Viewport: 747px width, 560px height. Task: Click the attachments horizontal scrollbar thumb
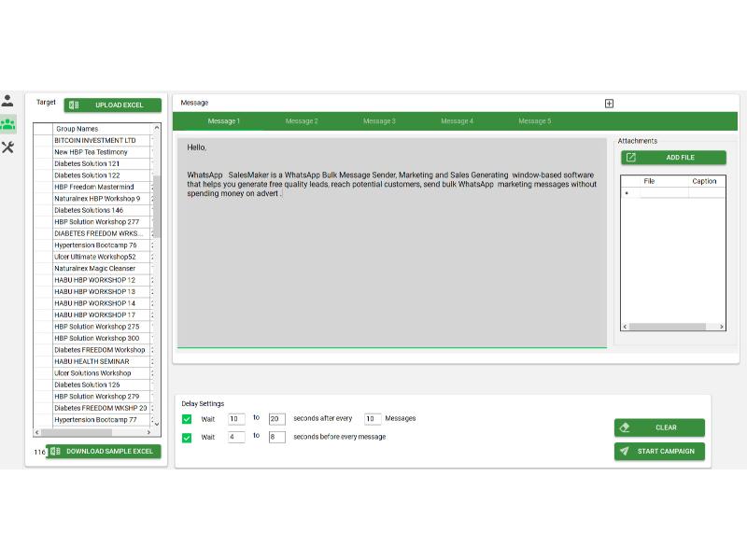tap(668, 327)
